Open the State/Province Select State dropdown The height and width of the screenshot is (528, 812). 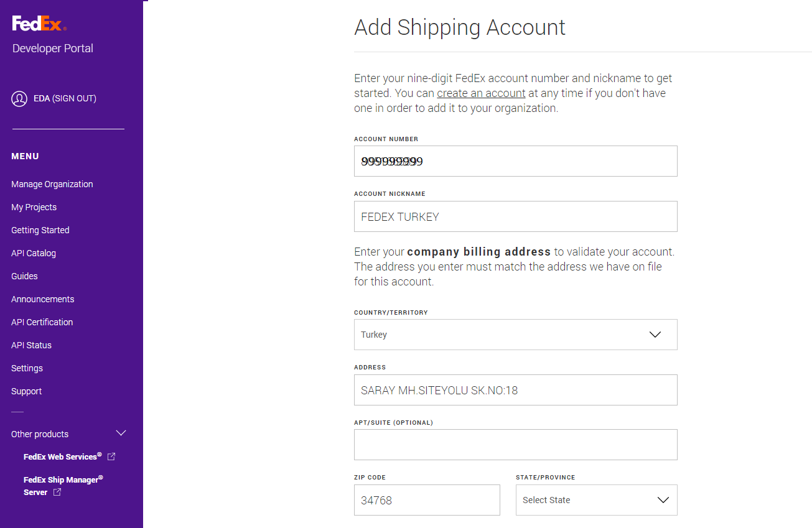(596, 500)
